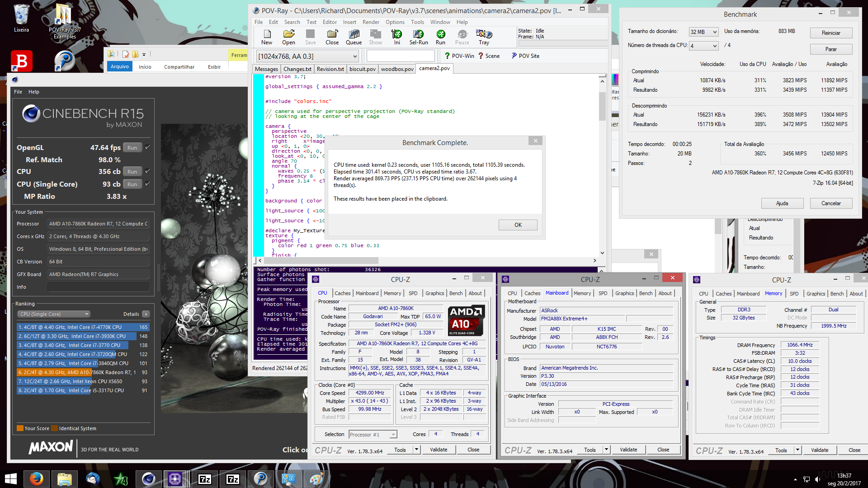This screenshot has height=488, width=868.
Task: Toggle CPU (Single Core) test checkbox
Action: point(148,184)
